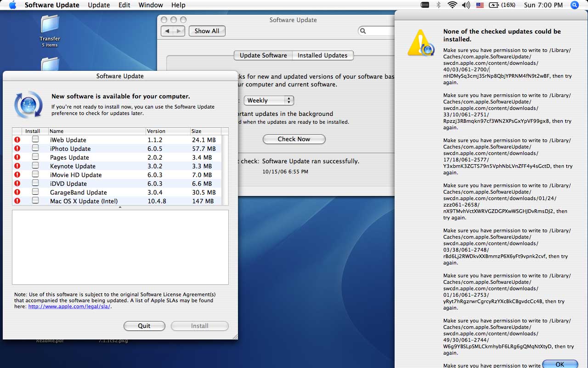Open the Wi-Fi AirPort status menu
Screen dimensions: 588x368
tap(452, 5)
